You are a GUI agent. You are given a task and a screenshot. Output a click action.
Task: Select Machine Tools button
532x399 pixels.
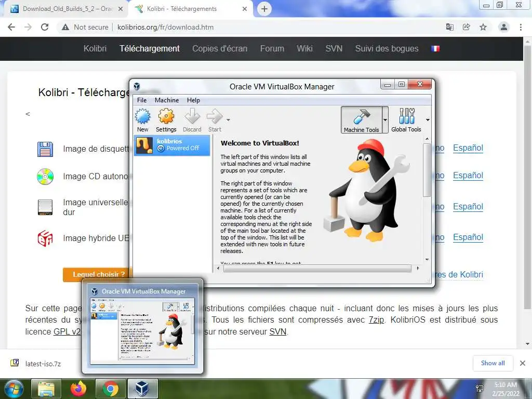coord(362,120)
